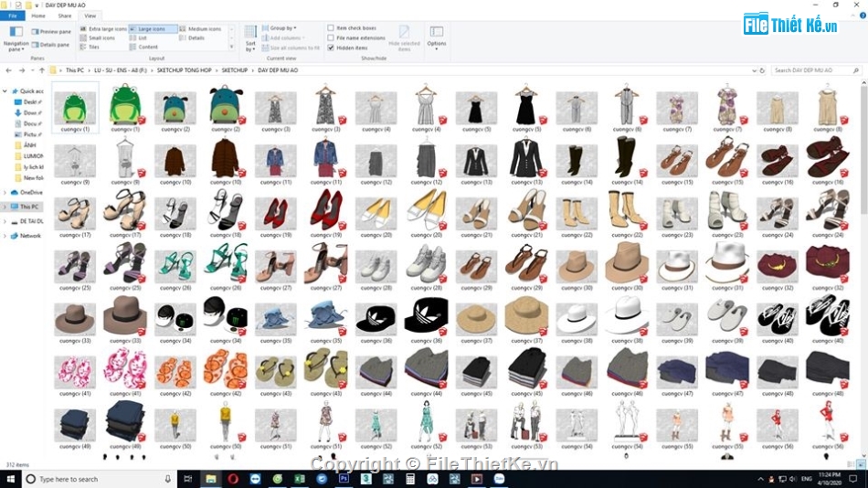The width and height of the screenshot is (868, 488).
Task: Select Details layout
Action: pyautogui.click(x=192, y=37)
